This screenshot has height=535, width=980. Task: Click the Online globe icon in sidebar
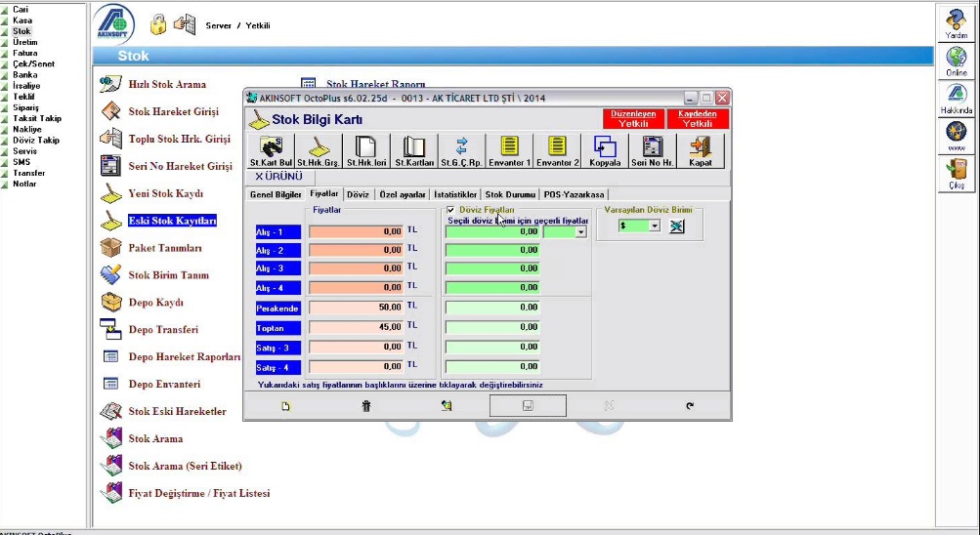957,62
